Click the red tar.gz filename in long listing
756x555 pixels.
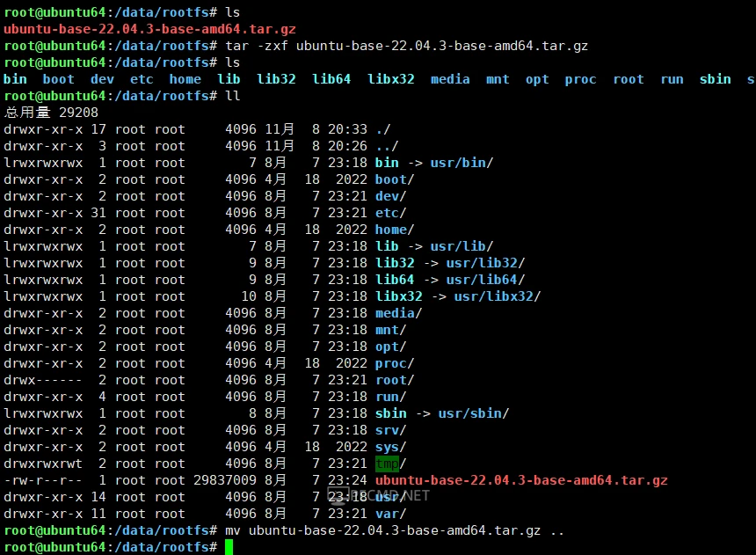(x=521, y=481)
